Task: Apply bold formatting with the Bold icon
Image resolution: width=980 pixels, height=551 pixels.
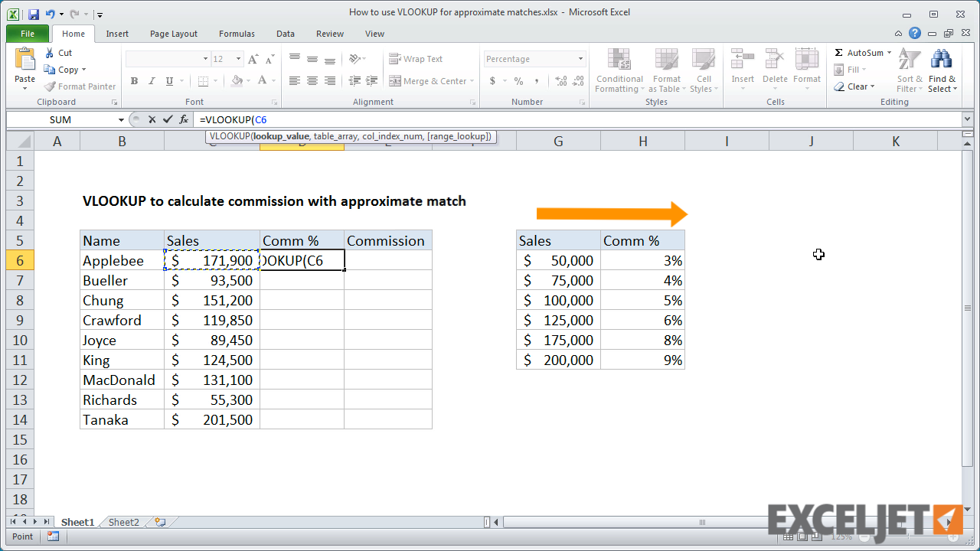Action: [x=134, y=81]
